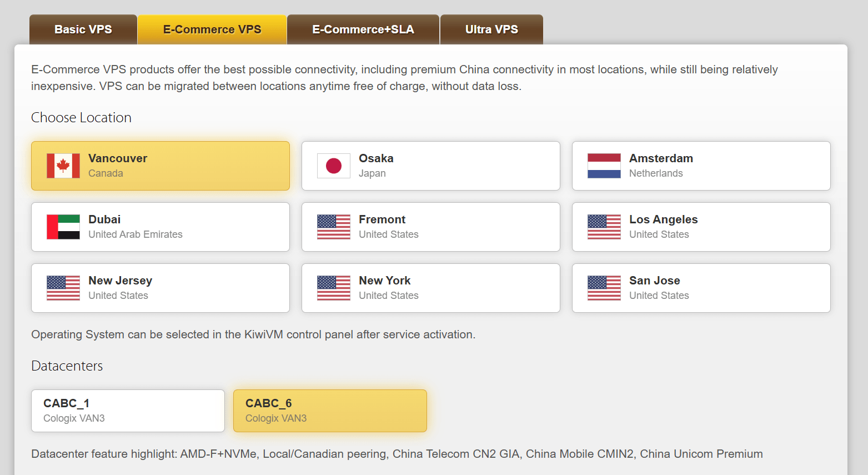
Task: Click the US flag icon beside New Jersey
Action: click(63, 288)
